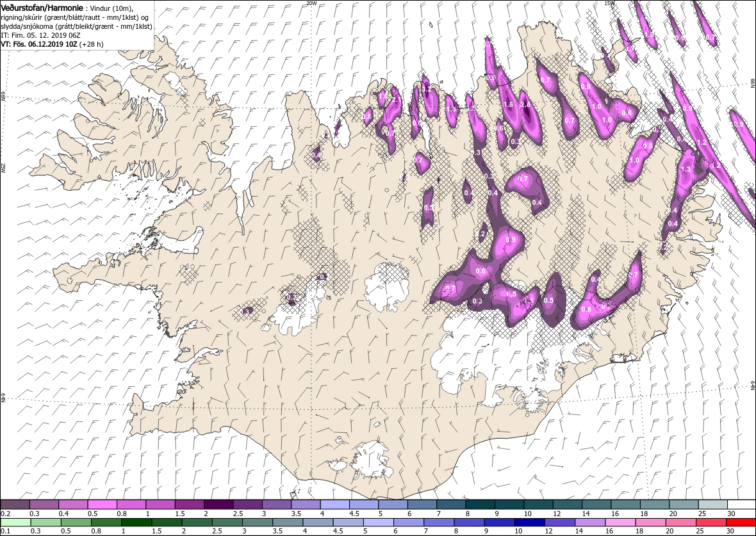Image resolution: width=756 pixels, height=536 pixels.
Task: Click the 3.2 precipitation value on map
Action: [x=426, y=89]
